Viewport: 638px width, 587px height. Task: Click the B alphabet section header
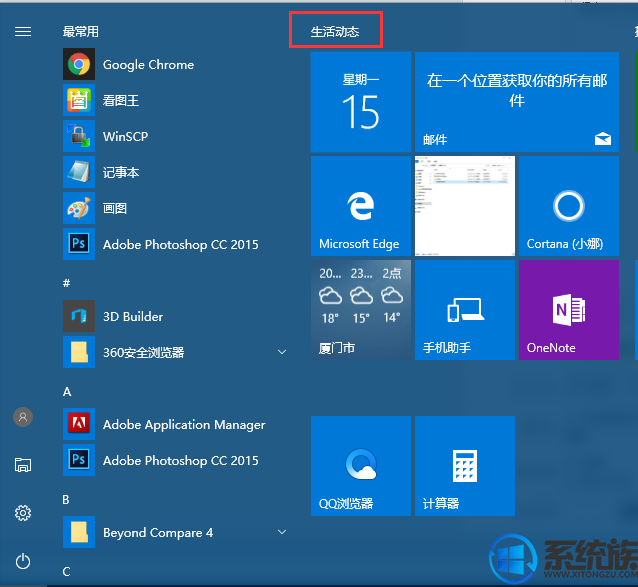[x=66, y=500]
